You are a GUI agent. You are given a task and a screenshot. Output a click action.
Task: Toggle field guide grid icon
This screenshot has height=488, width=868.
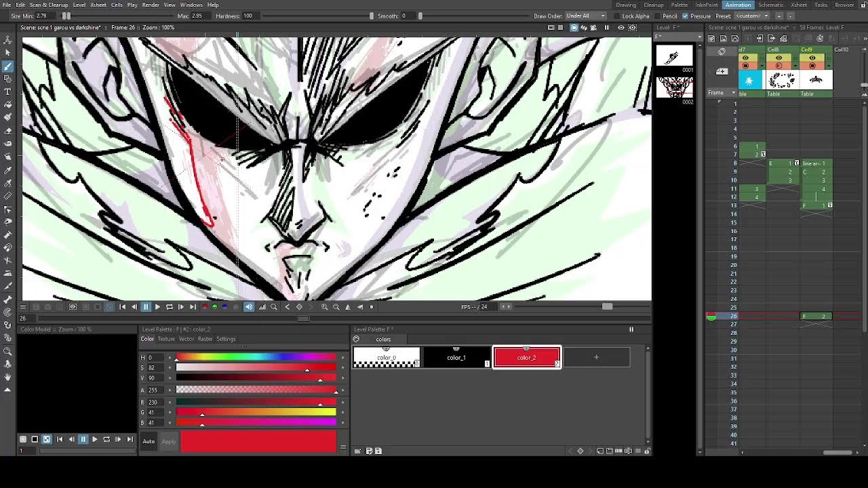click(x=560, y=28)
